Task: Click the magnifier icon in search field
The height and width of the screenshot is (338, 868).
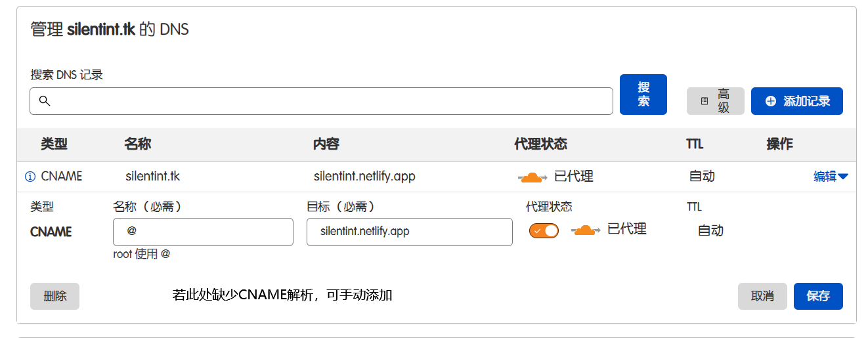Action: (45, 101)
